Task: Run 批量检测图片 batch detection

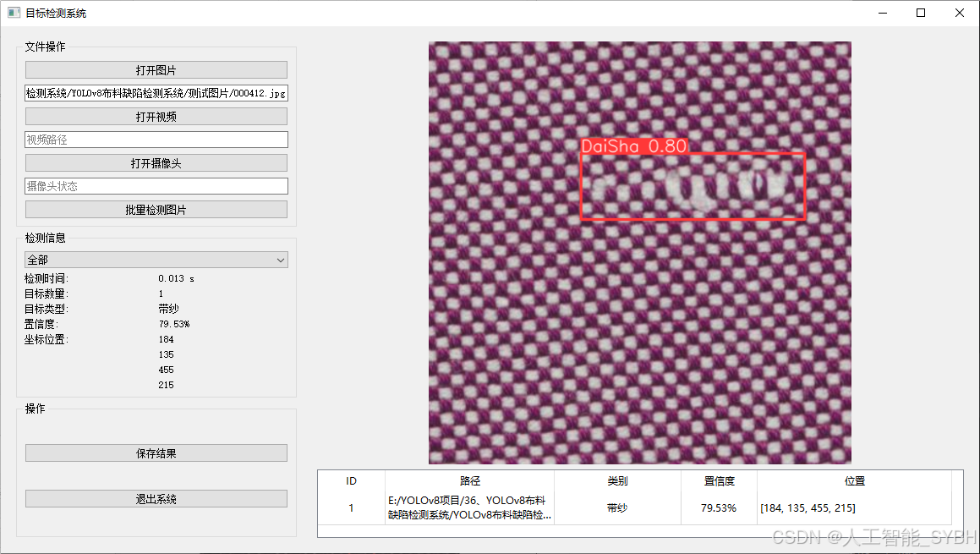Action: [156, 210]
